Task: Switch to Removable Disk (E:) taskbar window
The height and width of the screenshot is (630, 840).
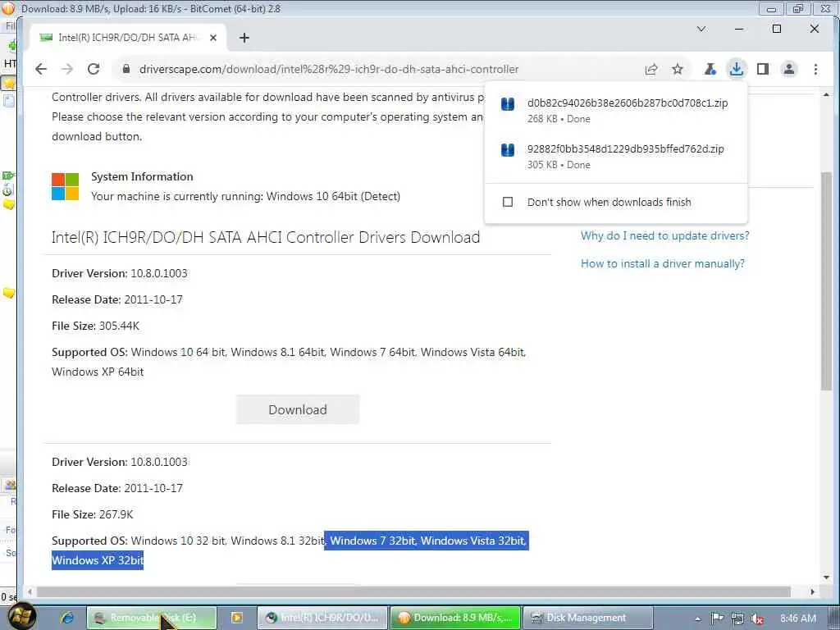Action: pos(152,618)
